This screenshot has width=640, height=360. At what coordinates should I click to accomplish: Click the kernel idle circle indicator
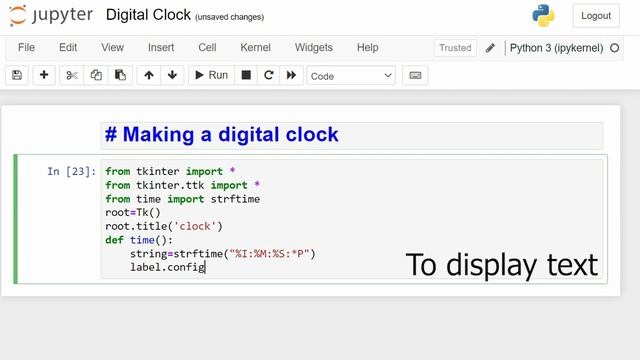(x=614, y=48)
